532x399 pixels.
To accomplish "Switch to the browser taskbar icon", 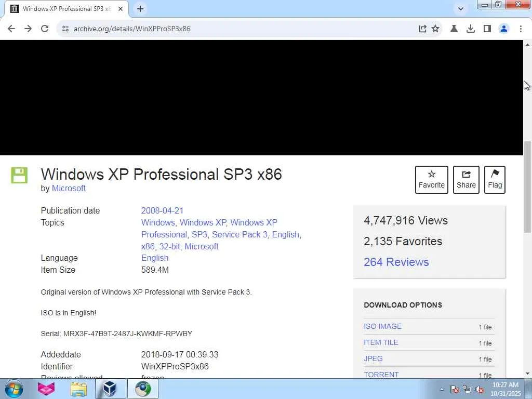I will click(143, 389).
